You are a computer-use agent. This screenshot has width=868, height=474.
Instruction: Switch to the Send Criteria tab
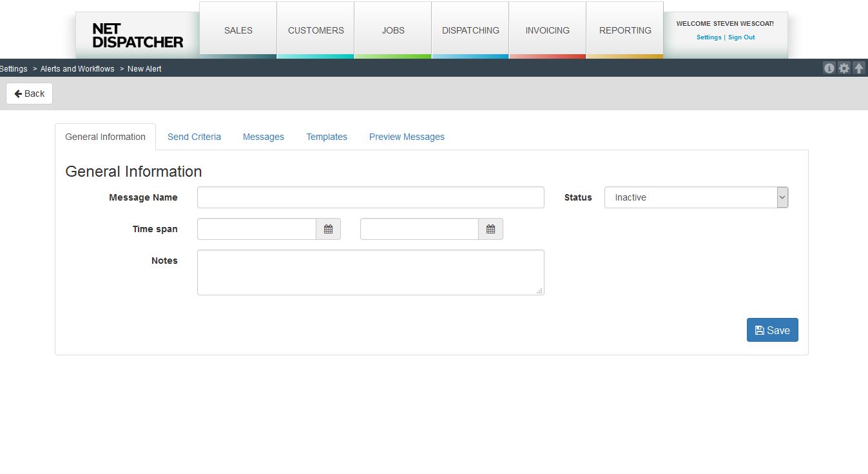coord(194,137)
